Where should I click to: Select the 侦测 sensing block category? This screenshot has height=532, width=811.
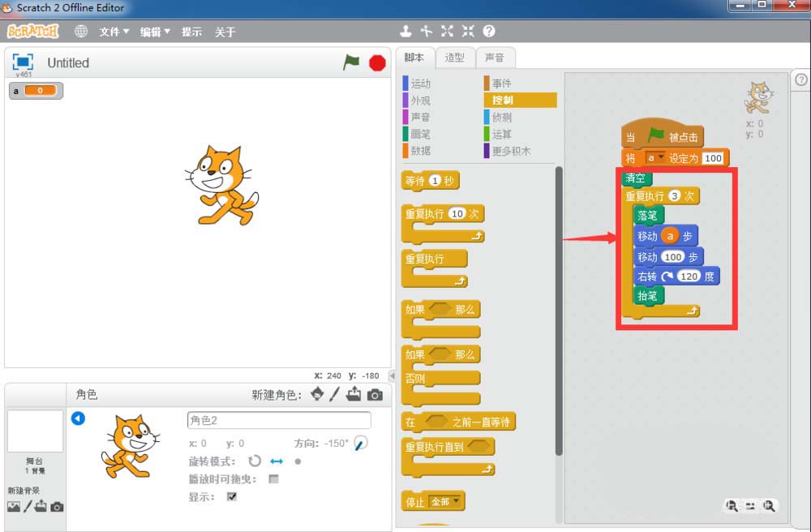tap(502, 118)
